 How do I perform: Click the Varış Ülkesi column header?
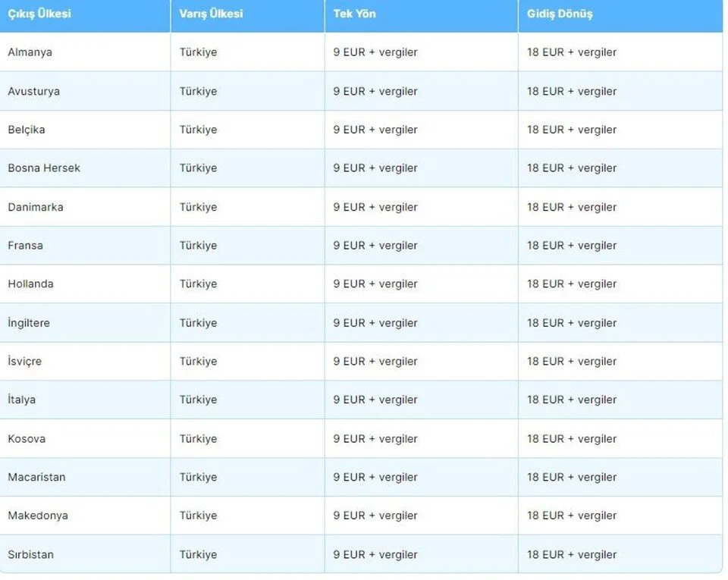(x=211, y=14)
